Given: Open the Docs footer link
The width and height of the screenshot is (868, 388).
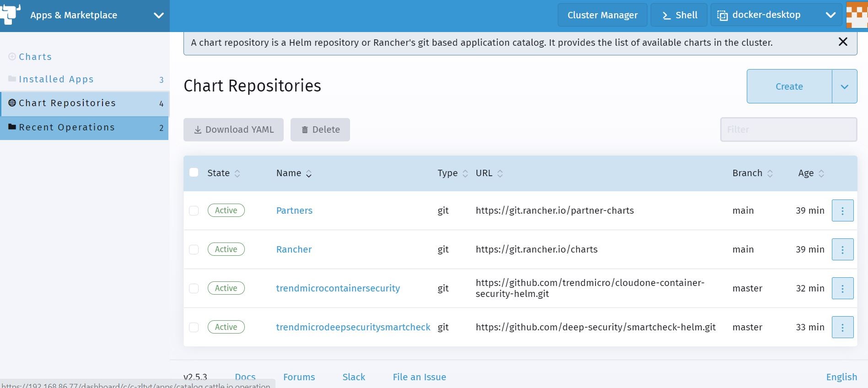Looking at the screenshot, I should (245, 377).
